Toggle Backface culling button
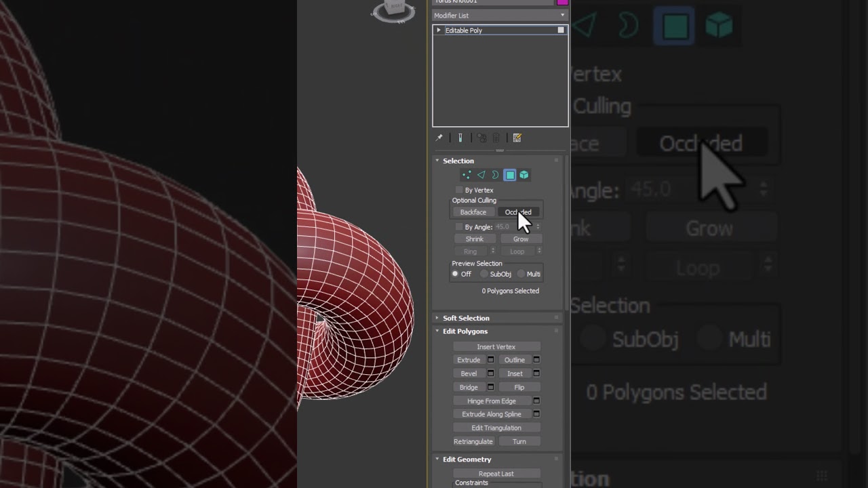Screen dimensions: 868x488 click(473, 212)
